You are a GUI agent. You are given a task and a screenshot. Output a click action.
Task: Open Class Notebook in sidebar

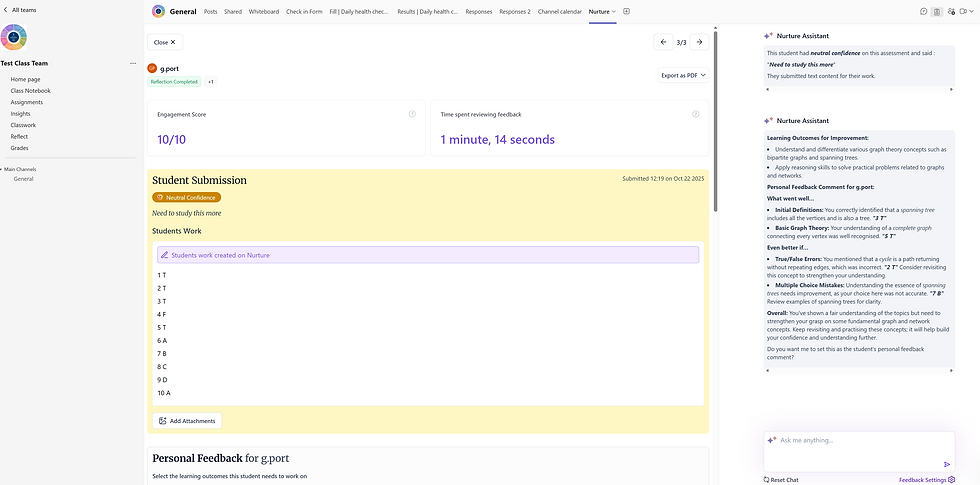point(31,91)
